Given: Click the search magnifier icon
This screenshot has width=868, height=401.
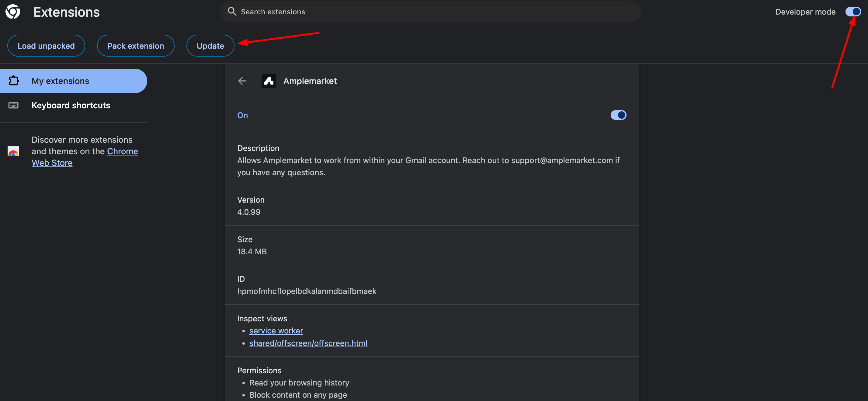Looking at the screenshot, I should coord(232,12).
